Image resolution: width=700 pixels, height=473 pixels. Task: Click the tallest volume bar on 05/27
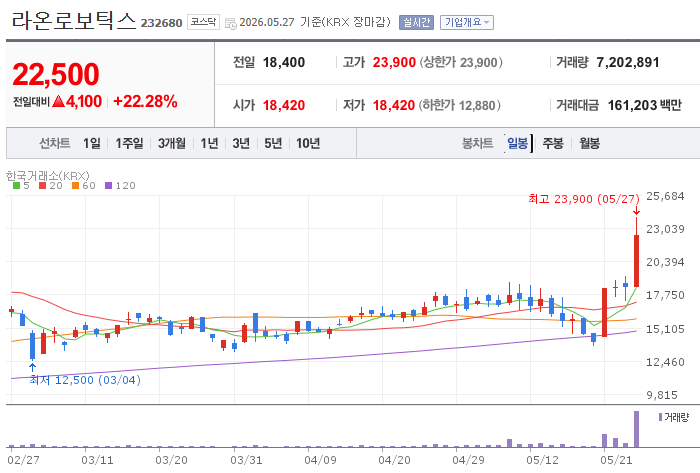click(x=636, y=429)
